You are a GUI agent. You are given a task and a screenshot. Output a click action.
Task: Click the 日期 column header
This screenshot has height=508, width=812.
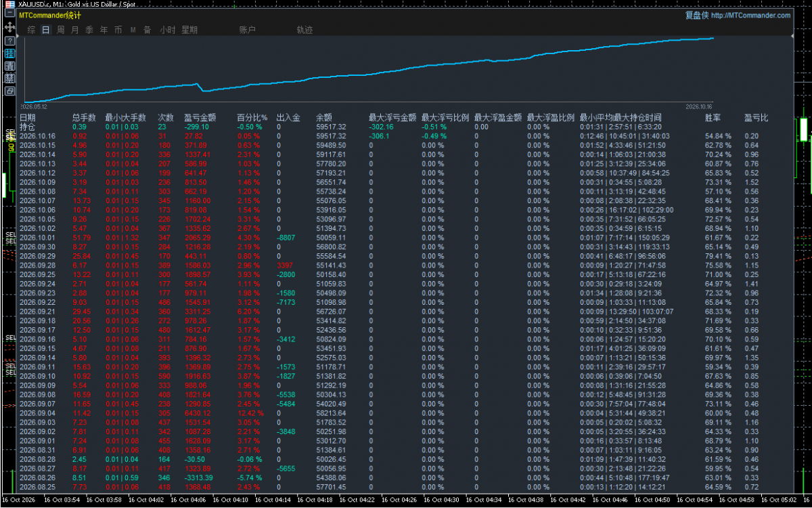pyautogui.click(x=28, y=118)
